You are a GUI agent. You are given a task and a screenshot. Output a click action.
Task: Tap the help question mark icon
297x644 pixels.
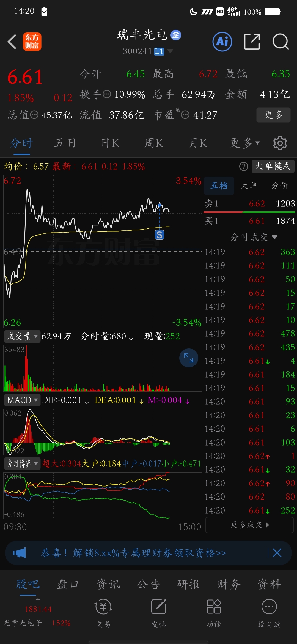pos(244,166)
